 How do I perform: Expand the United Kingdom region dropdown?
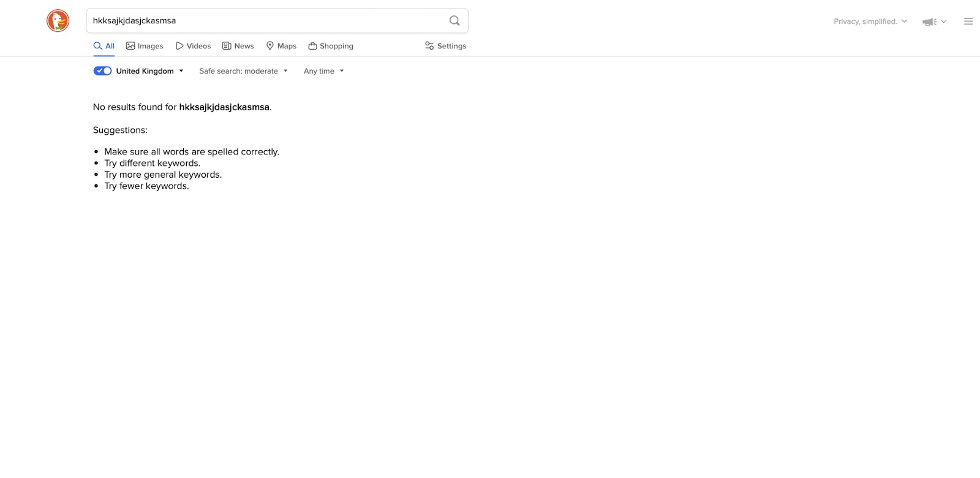click(150, 71)
